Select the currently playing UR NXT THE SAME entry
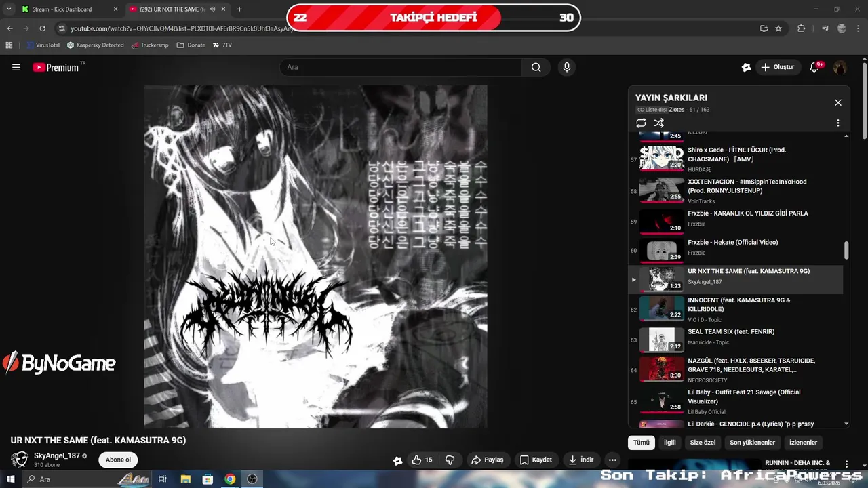The height and width of the screenshot is (488, 868). click(736, 279)
